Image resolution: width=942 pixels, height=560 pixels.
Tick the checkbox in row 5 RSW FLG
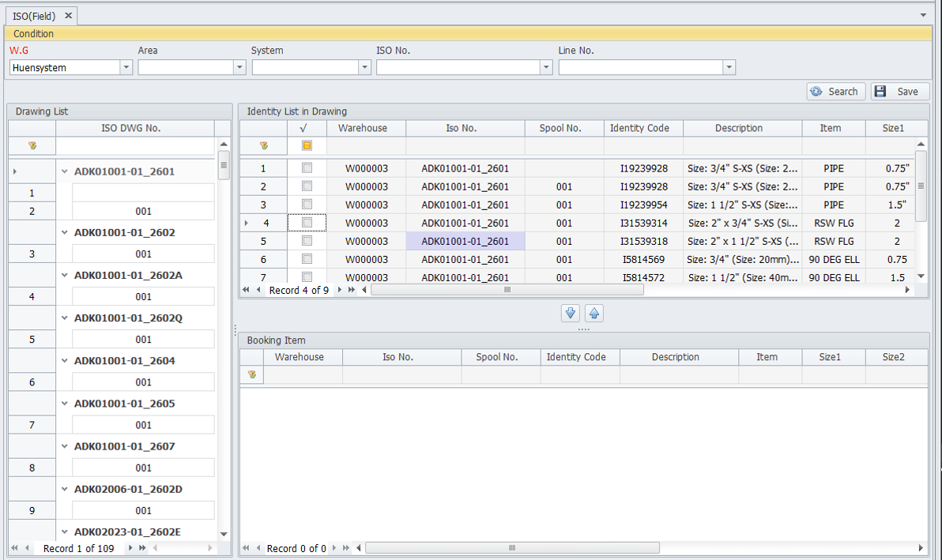click(x=307, y=241)
